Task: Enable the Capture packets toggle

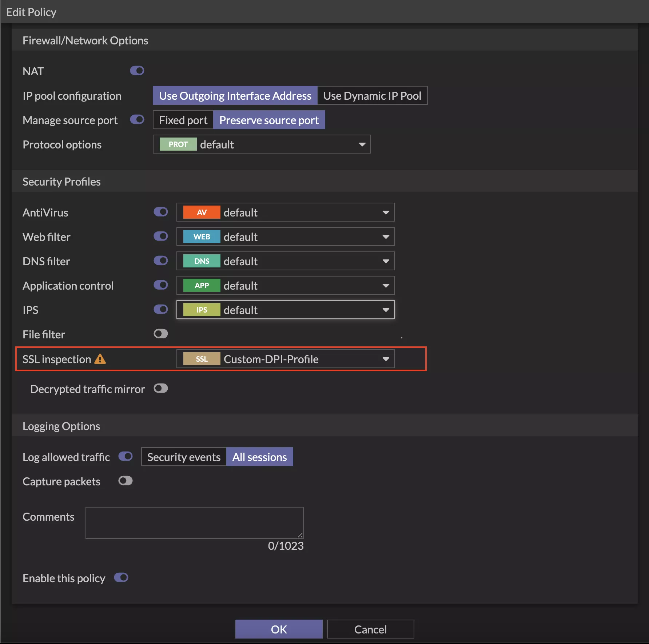Action: point(126,481)
